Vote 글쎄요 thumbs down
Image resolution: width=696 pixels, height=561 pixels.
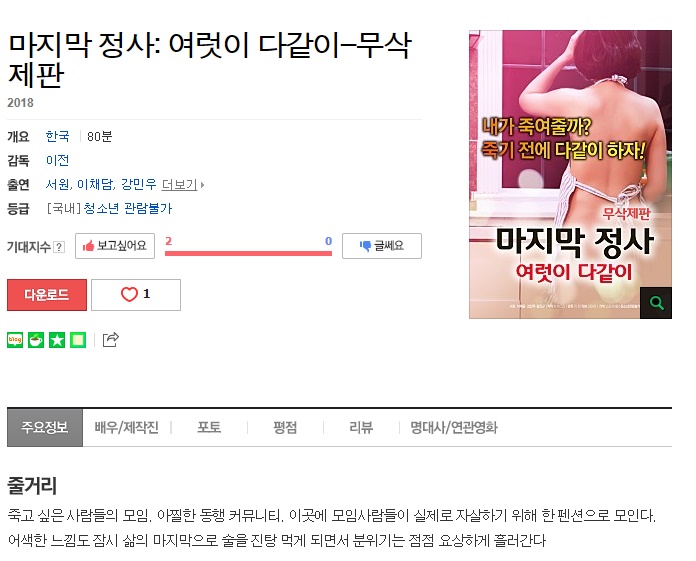pyautogui.click(x=382, y=246)
